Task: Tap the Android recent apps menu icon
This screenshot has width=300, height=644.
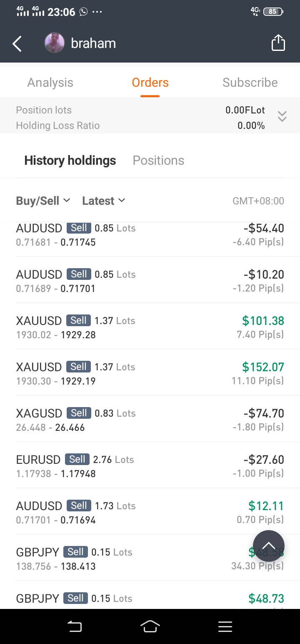Action: pos(225,626)
